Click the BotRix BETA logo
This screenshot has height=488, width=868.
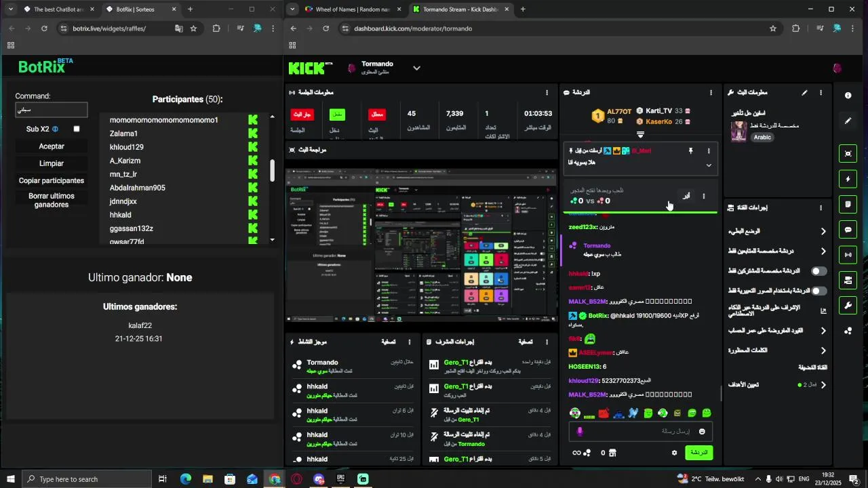coord(45,66)
